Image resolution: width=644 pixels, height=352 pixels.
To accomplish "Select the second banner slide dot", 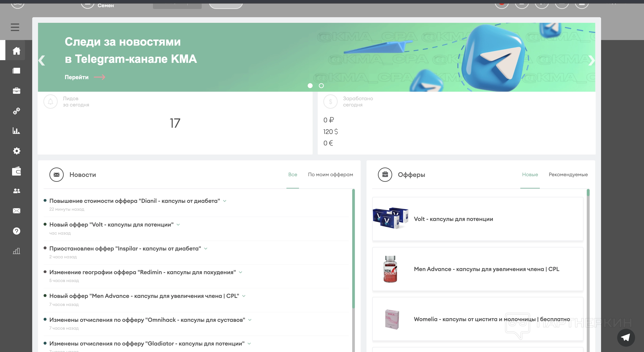I will [321, 86].
